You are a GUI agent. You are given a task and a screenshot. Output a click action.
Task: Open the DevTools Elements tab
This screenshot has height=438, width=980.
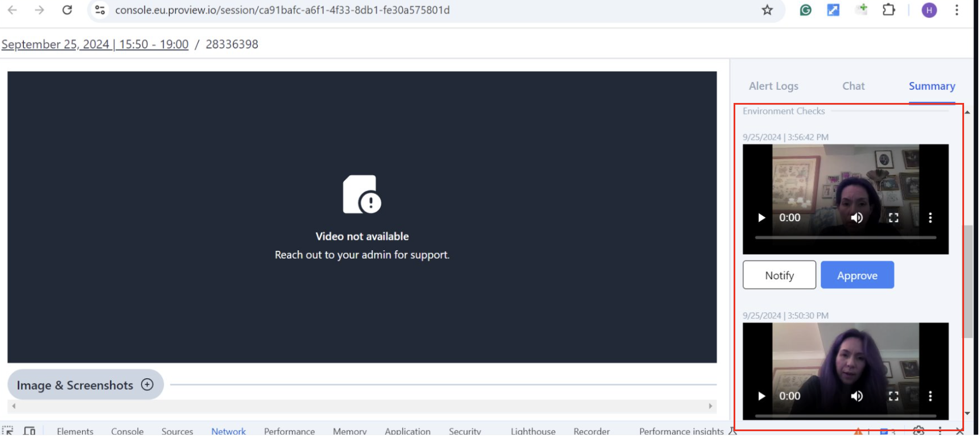(x=75, y=431)
